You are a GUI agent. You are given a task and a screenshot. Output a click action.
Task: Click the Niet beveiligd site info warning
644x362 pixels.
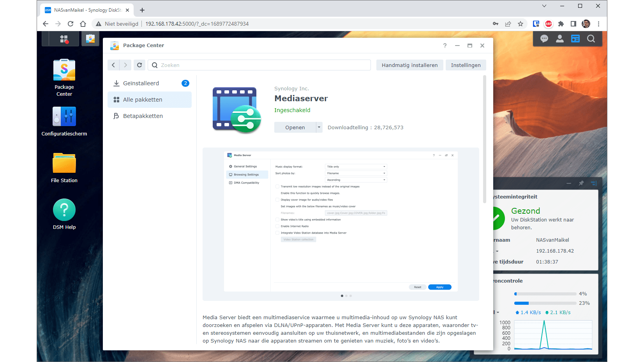point(117,24)
